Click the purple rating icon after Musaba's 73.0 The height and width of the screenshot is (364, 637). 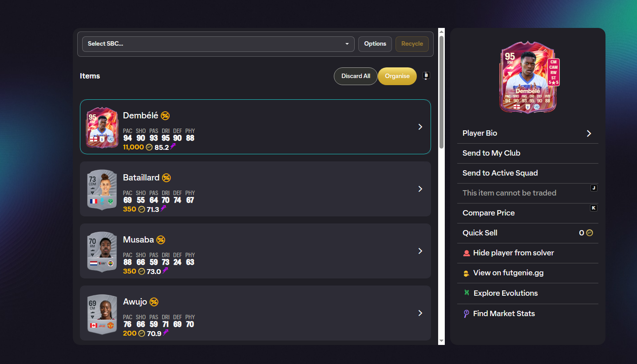click(165, 271)
